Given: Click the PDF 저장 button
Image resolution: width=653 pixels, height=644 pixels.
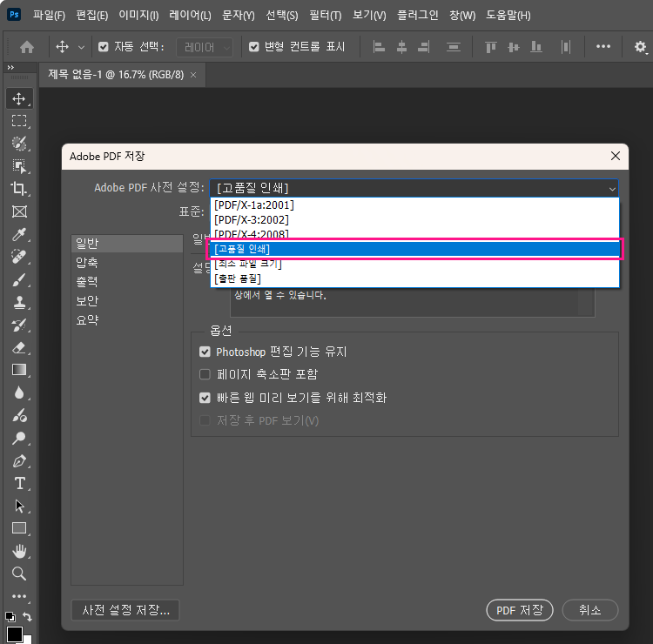Looking at the screenshot, I should [519, 610].
